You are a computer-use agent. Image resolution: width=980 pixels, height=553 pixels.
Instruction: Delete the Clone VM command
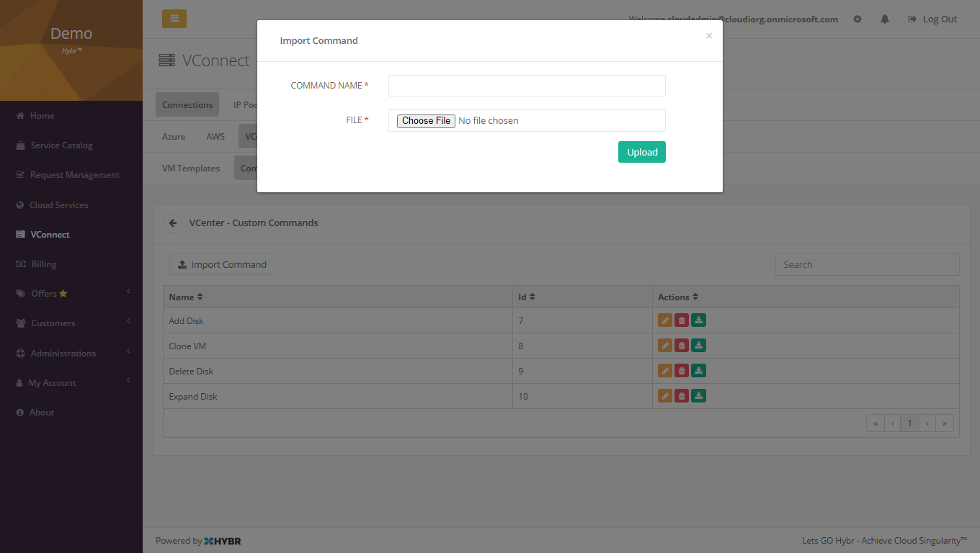pyautogui.click(x=682, y=346)
